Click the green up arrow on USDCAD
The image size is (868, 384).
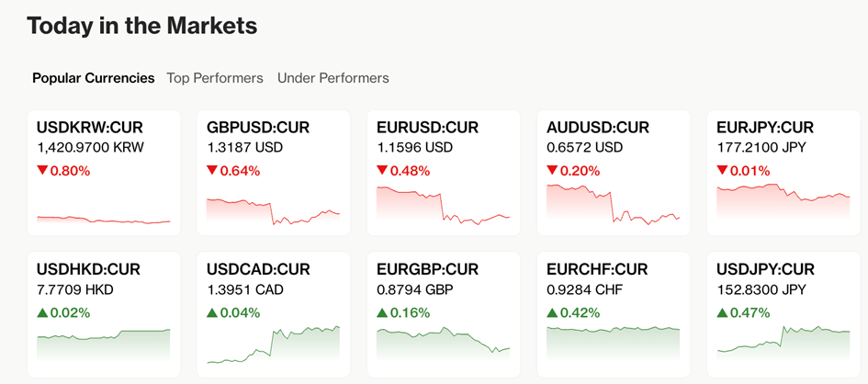[212, 312]
